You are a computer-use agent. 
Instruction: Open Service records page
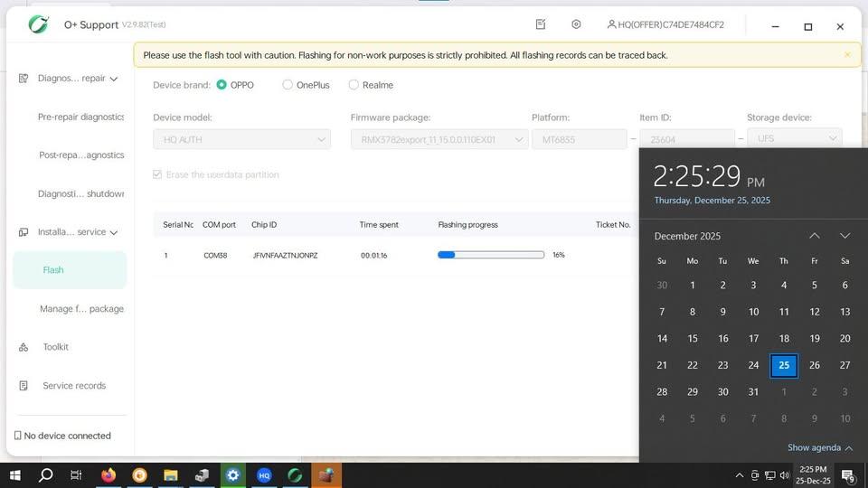pyautogui.click(x=74, y=386)
